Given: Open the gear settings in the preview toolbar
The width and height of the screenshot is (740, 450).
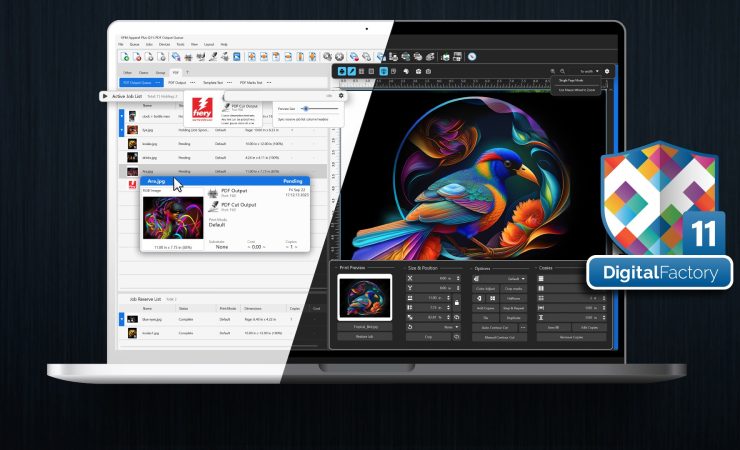Looking at the screenshot, I should [x=607, y=71].
